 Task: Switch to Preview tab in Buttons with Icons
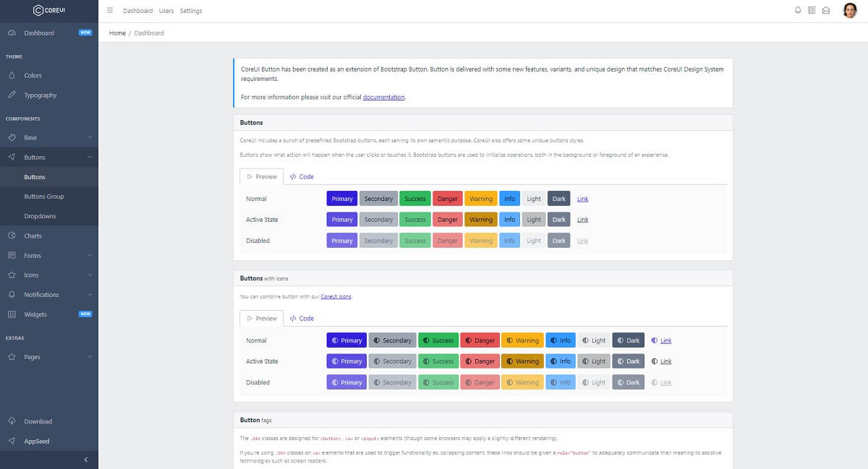tap(261, 318)
